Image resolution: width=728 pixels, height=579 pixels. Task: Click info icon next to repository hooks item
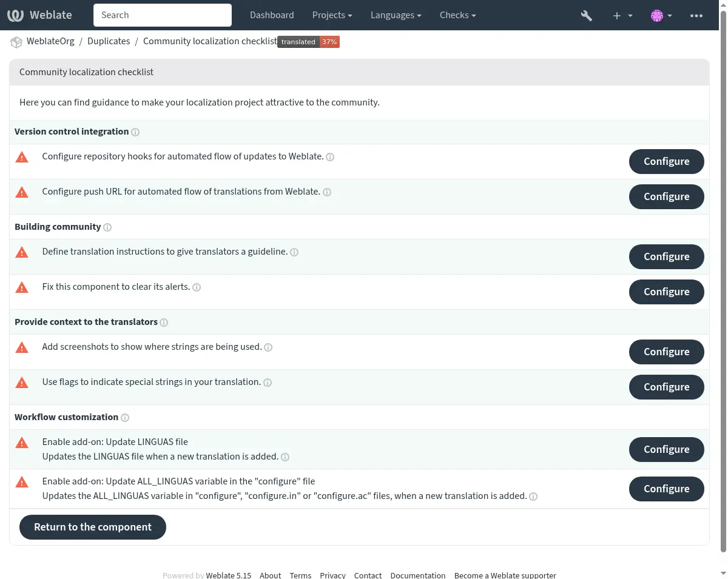point(330,157)
